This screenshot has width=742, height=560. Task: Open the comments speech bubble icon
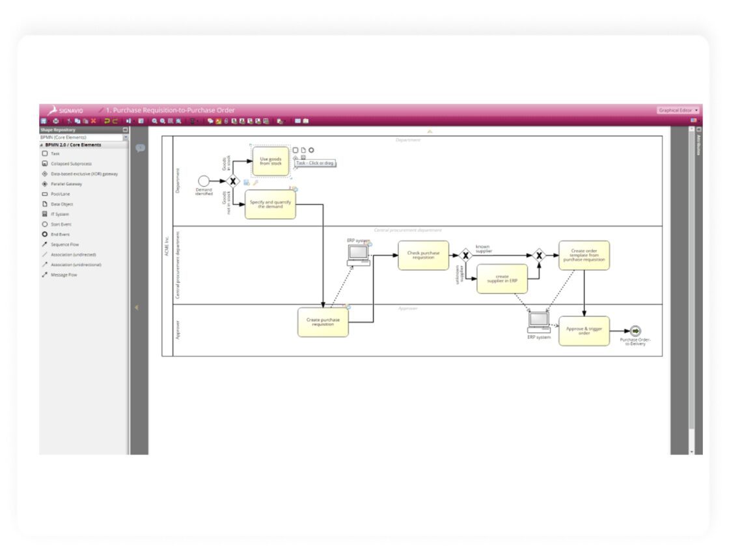click(140, 148)
